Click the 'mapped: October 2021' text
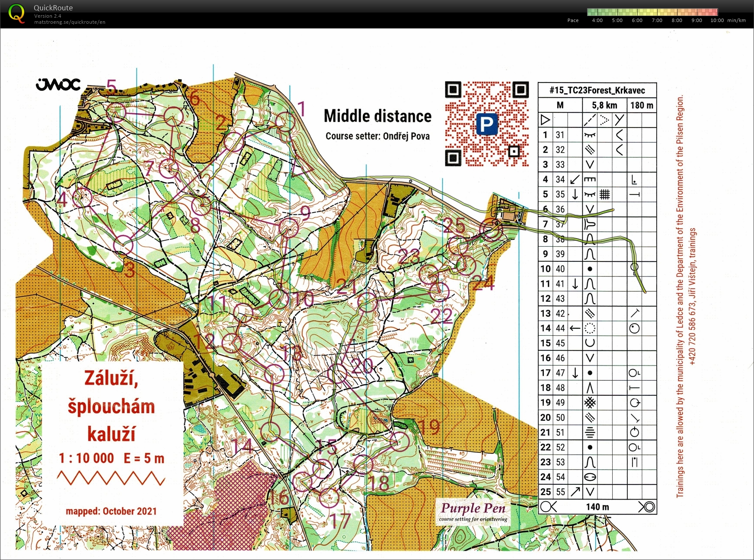 pyautogui.click(x=111, y=511)
